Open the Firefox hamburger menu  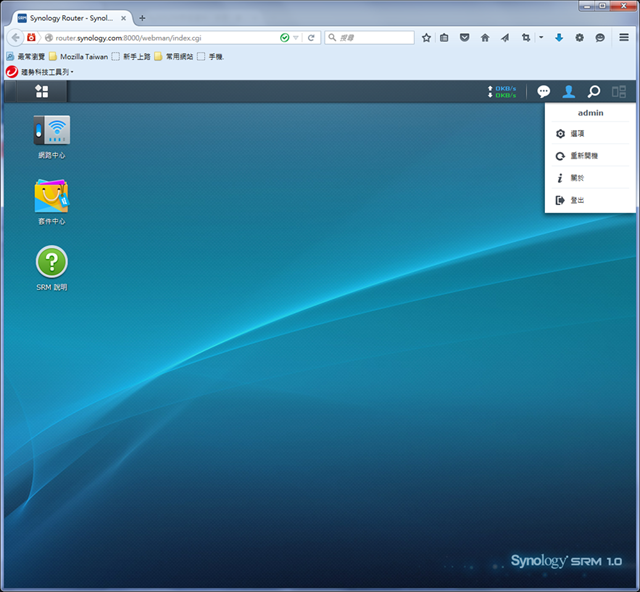tap(624, 37)
